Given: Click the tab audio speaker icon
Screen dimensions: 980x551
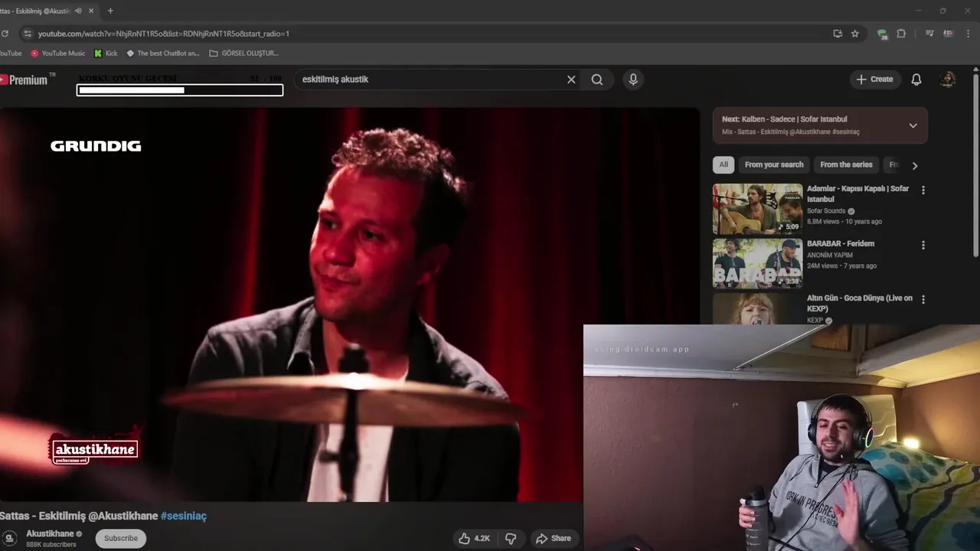Looking at the screenshot, I should pyautogui.click(x=78, y=11).
